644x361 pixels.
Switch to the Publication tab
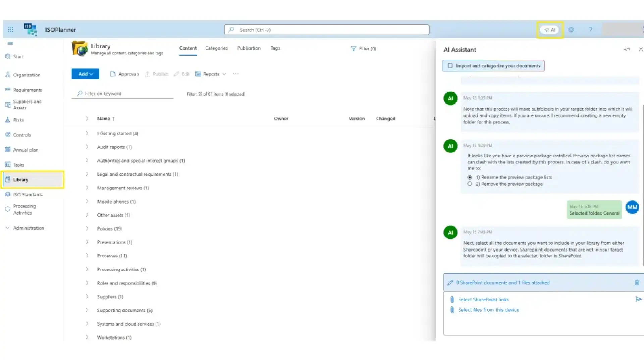click(x=249, y=48)
